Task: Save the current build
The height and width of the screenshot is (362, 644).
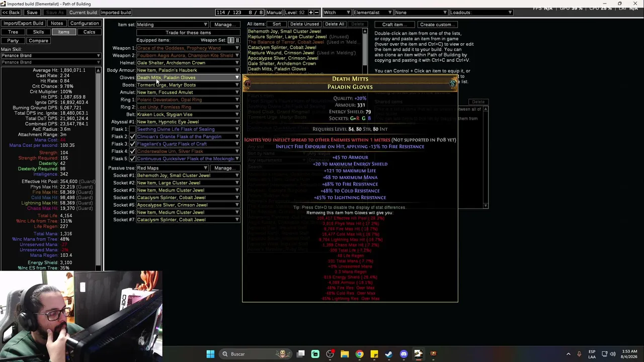Action: click(32, 13)
